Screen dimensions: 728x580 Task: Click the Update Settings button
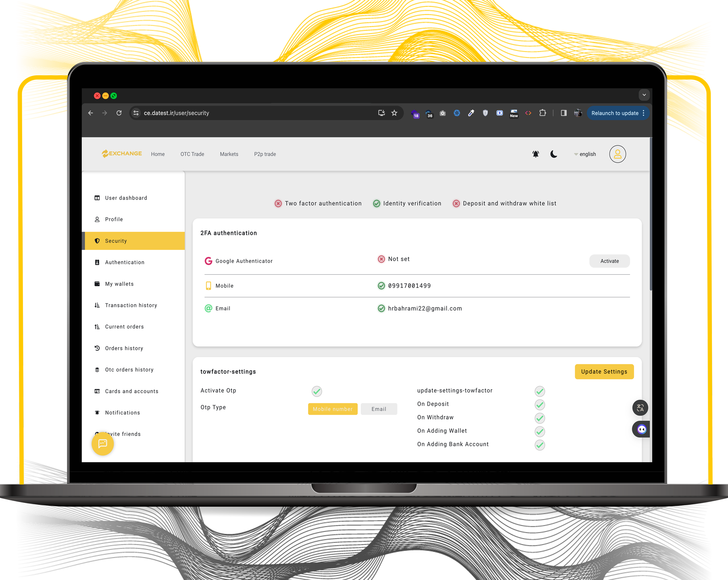604,371
